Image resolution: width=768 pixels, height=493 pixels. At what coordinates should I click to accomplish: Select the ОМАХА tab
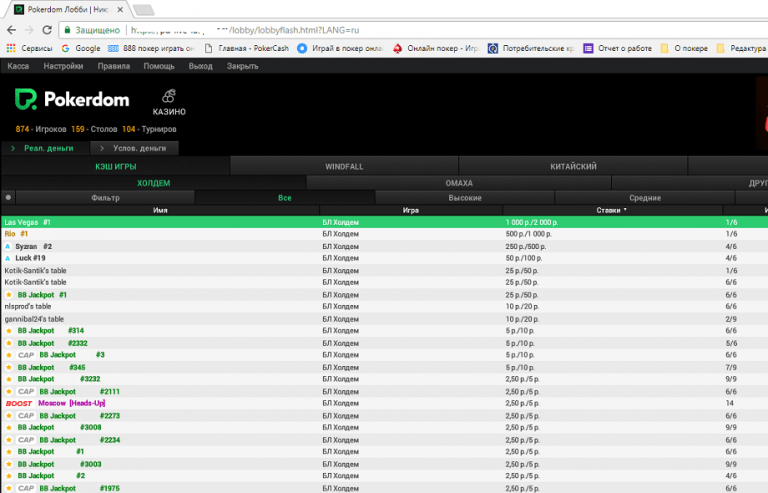459,183
